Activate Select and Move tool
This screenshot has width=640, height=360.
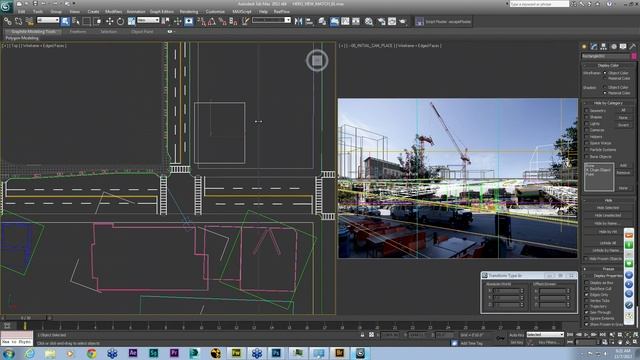pyautogui.click(x=109, y=21)
